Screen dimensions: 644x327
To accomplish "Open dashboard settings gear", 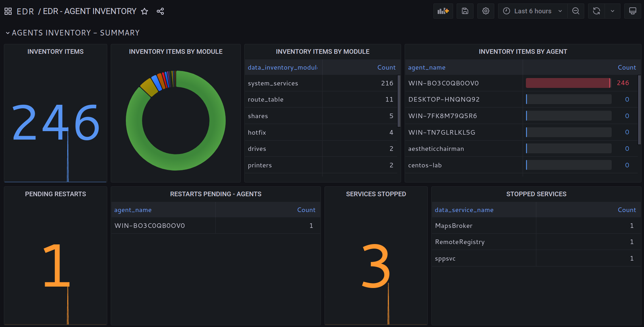I will pyautogui.click(x=486, y=11).
